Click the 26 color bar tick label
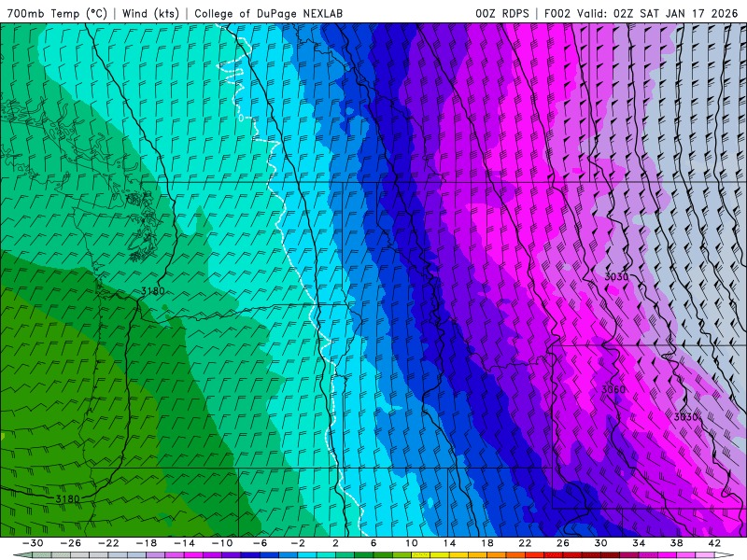 click(x=563, y=543)
